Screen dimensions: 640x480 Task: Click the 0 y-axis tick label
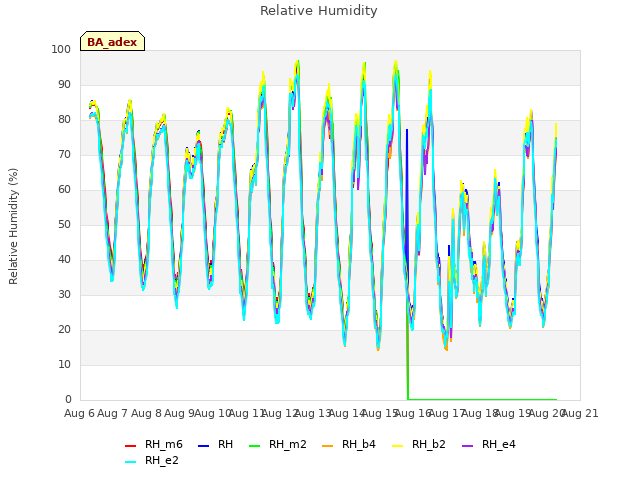pyautogui.click(x=68, y=399)
